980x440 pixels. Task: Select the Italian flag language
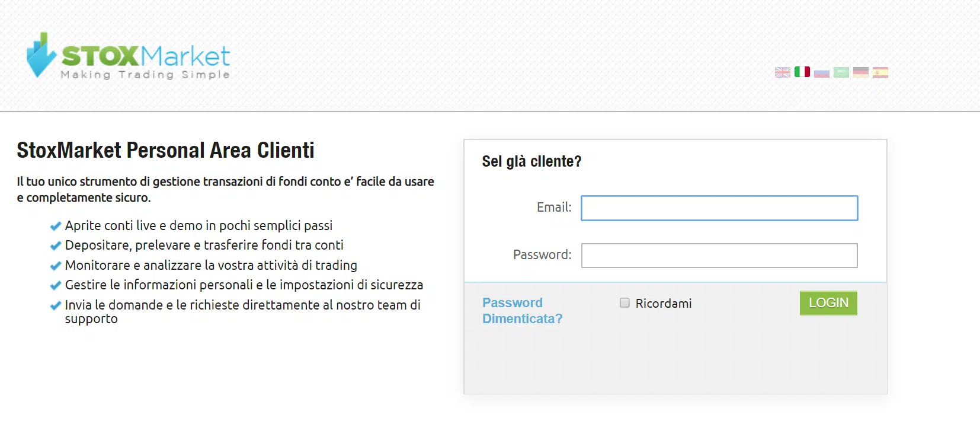(802, 72)
